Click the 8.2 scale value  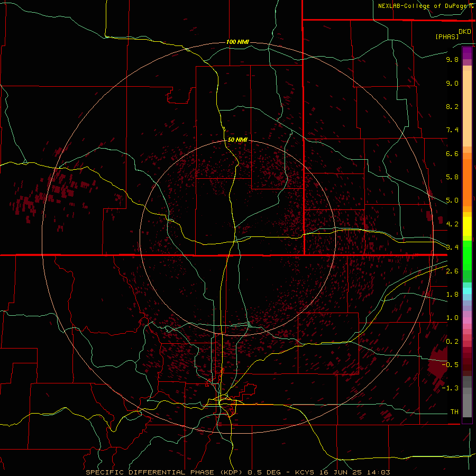pos(452,106)
